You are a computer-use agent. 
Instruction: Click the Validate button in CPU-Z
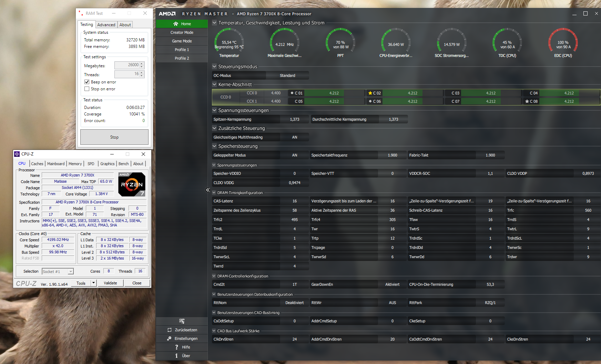click(110, 283)
